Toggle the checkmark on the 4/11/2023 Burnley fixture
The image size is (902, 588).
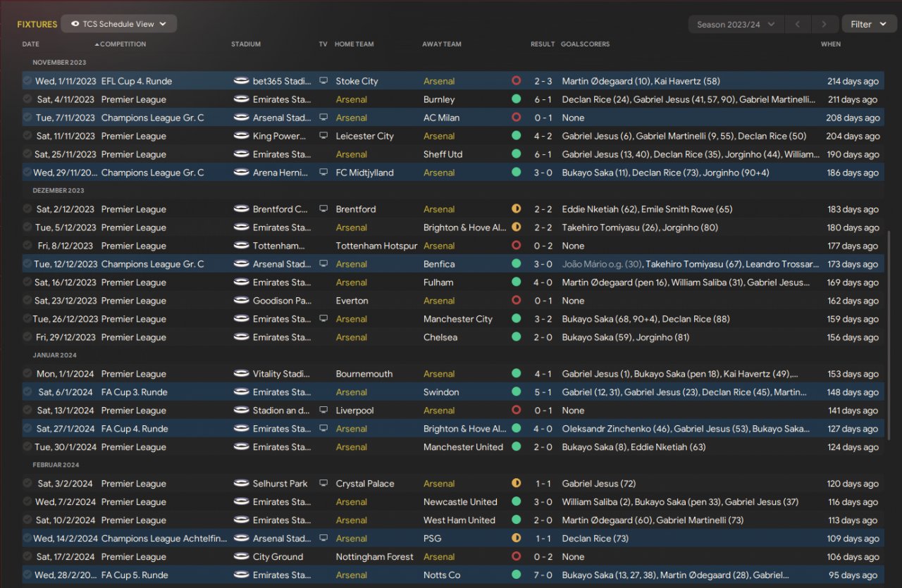pyautogui.click(x=27, y=99)
